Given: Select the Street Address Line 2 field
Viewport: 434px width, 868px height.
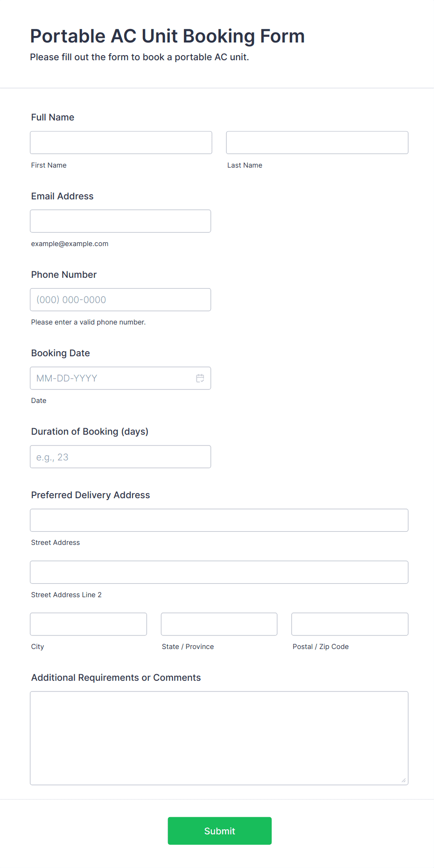Looking at the screenshot, I should click(x=219, y=572).
